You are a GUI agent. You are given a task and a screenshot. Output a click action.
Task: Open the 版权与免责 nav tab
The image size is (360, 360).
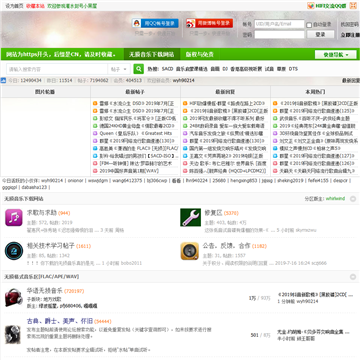tap(199, 54)
